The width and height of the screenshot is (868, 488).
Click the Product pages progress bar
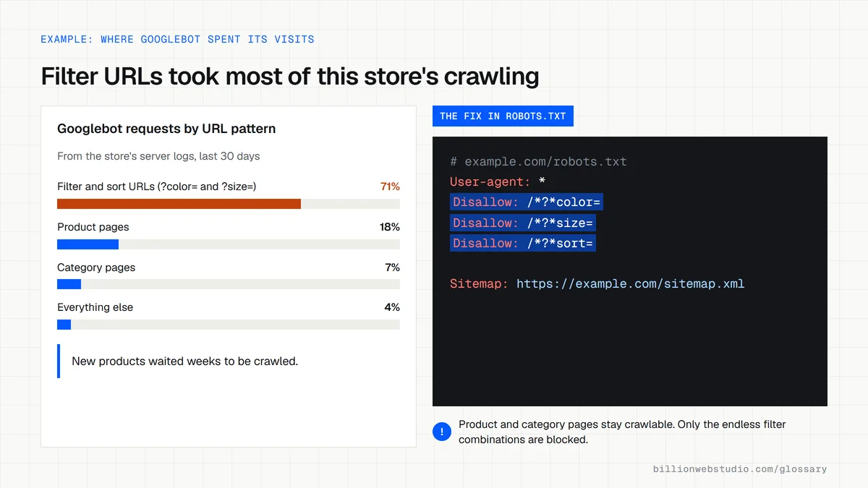(x=229, y=244)
